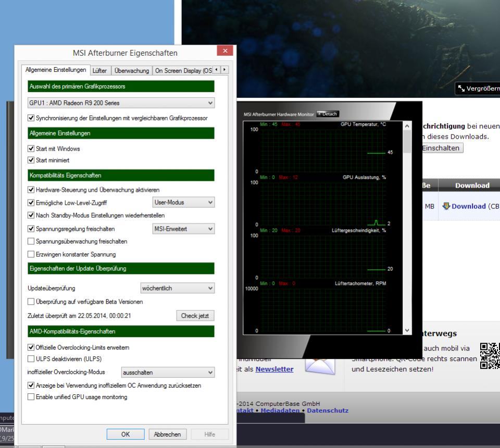Toggle Anzeige bei inoffiziellem OC zurücksetzen
This screenshot has height=448, width=500.
31,385
